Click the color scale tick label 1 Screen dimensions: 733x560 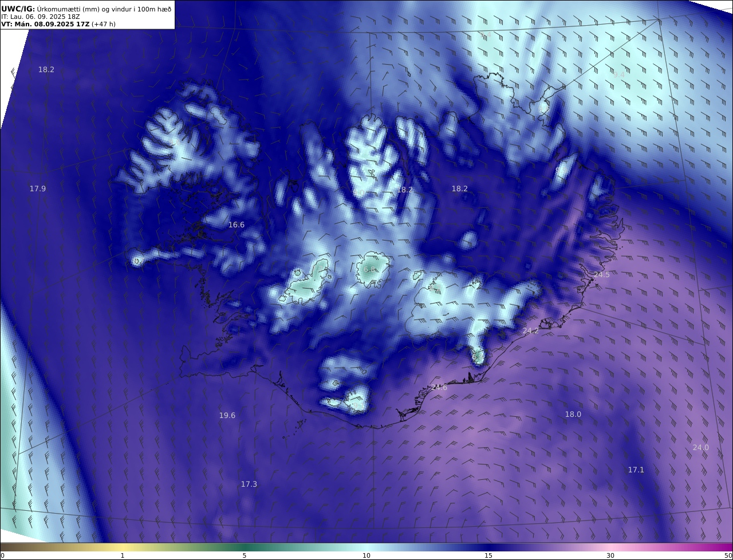(x=123, y=555)
